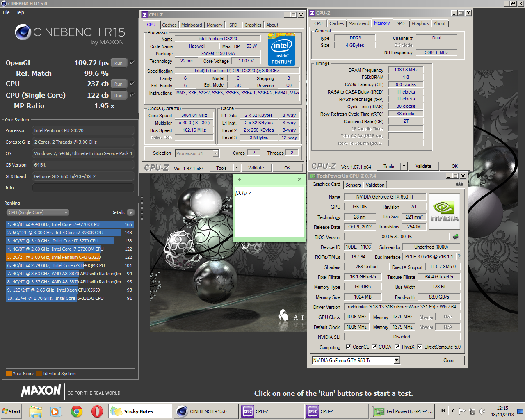This screenshot has height=420, width=525.
Task: Click the Core Speed value 3064.81 MHz
Action: coord(194,115)
